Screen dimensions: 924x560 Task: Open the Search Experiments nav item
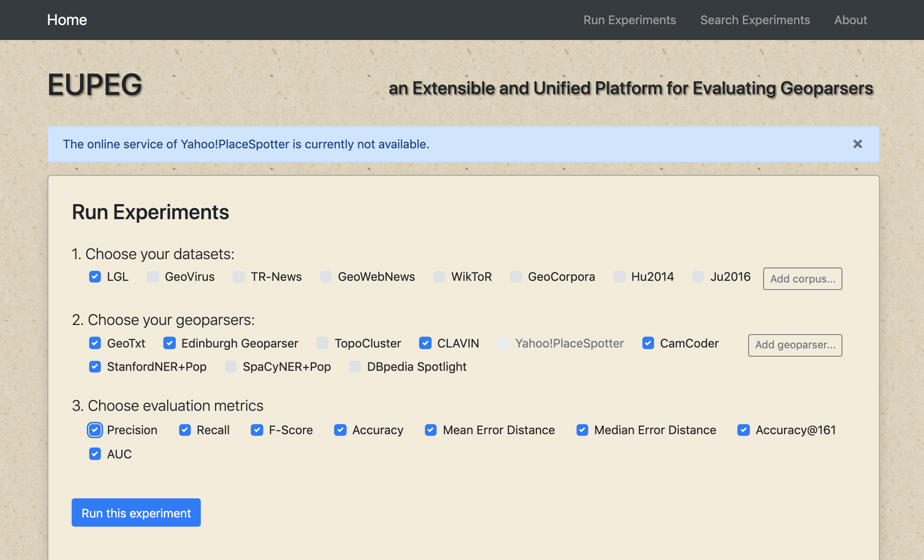755,20
